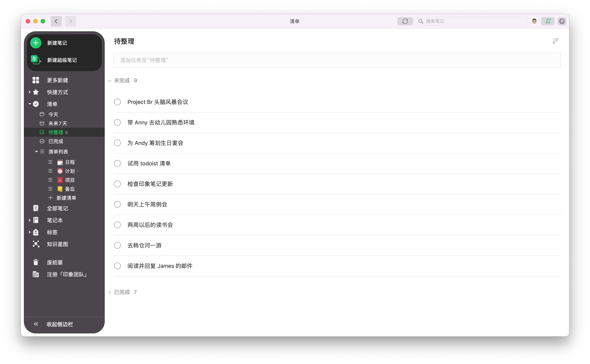
Task: Click 更多新建 label
Action: pyautogui.click(x=57, y=80)
